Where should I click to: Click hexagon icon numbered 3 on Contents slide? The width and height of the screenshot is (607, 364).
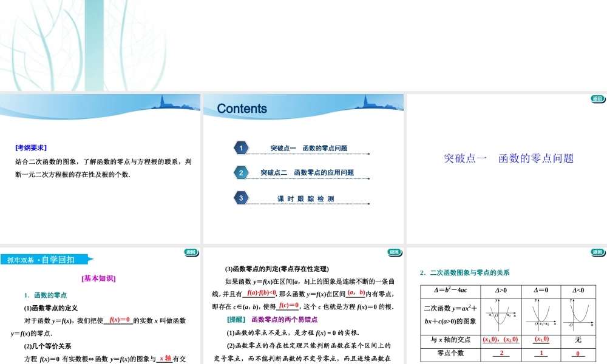(241, 198)
